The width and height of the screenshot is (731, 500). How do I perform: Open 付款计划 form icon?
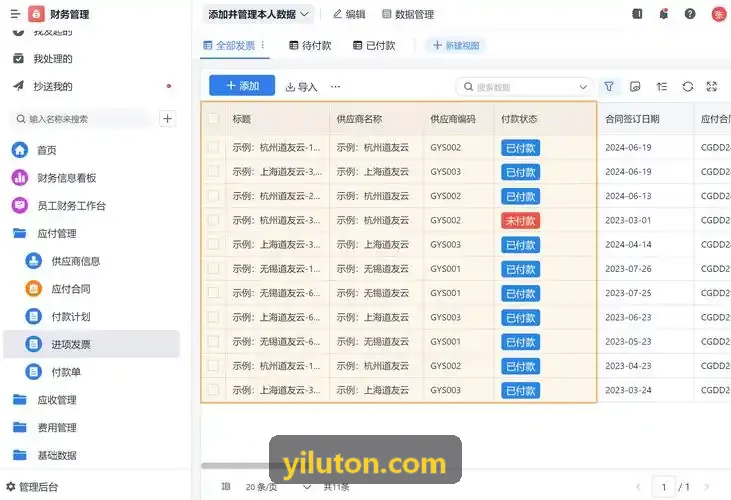tap(34, 316)
